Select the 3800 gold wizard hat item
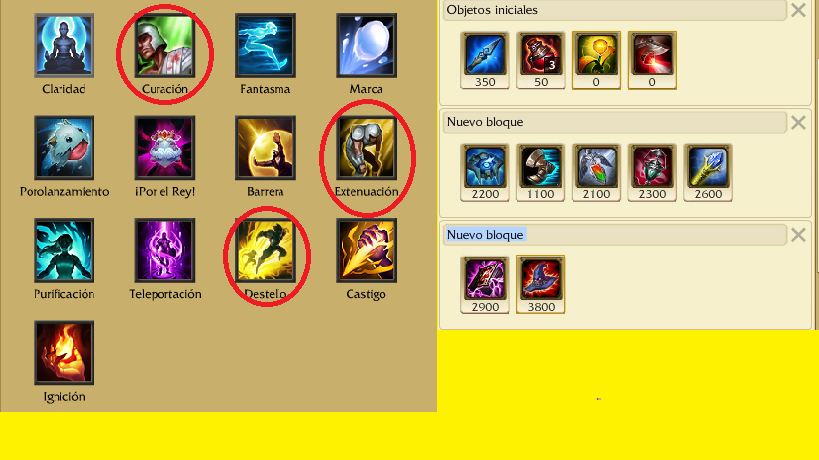The image size is (819, 460). [x=541, y=284]
